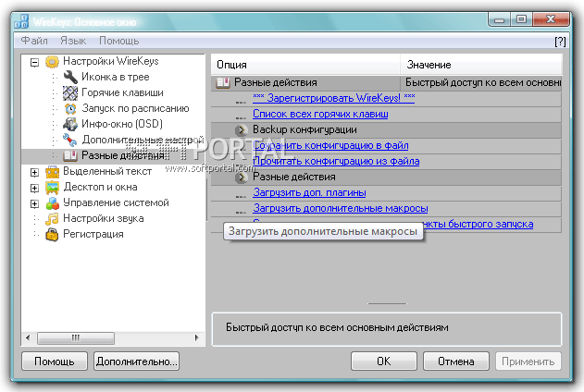The image size is (584, 392).
Task: Open Список всех горячих клавиш link
Action: coord(320,114)
